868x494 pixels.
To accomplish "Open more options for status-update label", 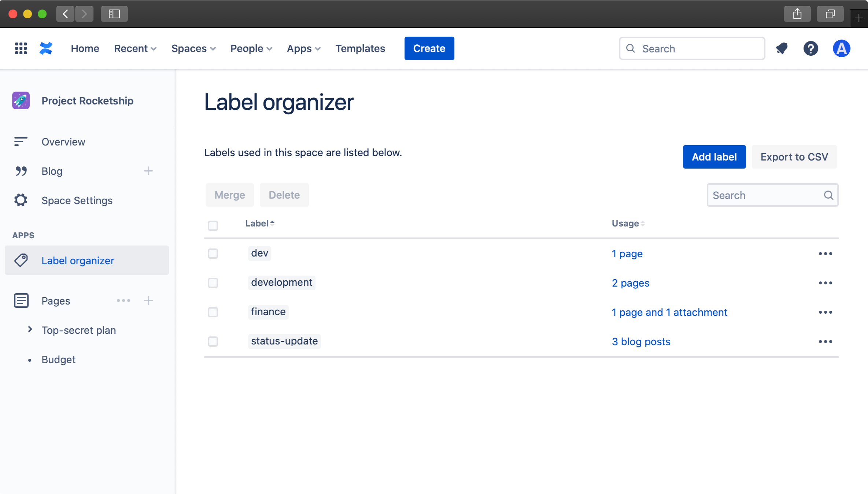I will point(825,341).
